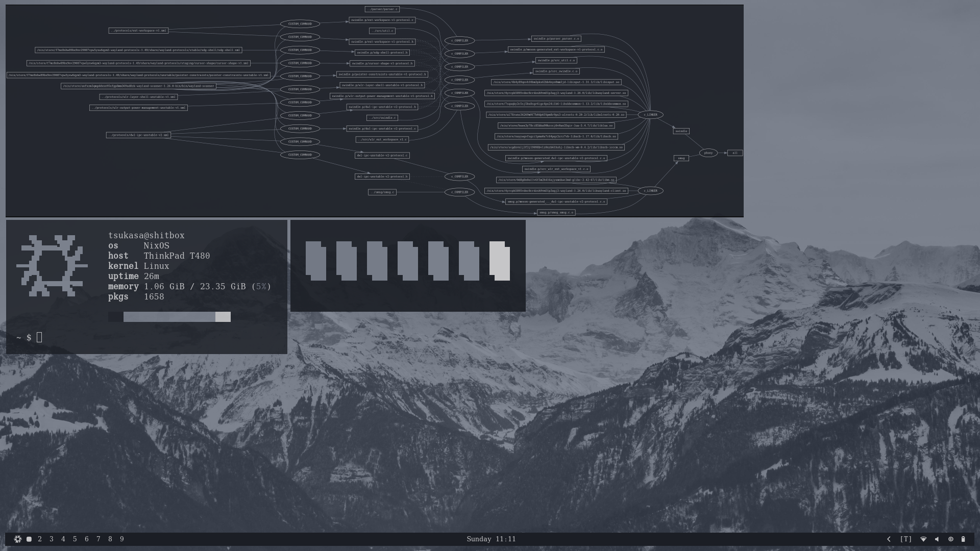Image resolution: width=980 pixels, height=551 pixels.
Task: Click the smsg output node
Action: (681, 158)
